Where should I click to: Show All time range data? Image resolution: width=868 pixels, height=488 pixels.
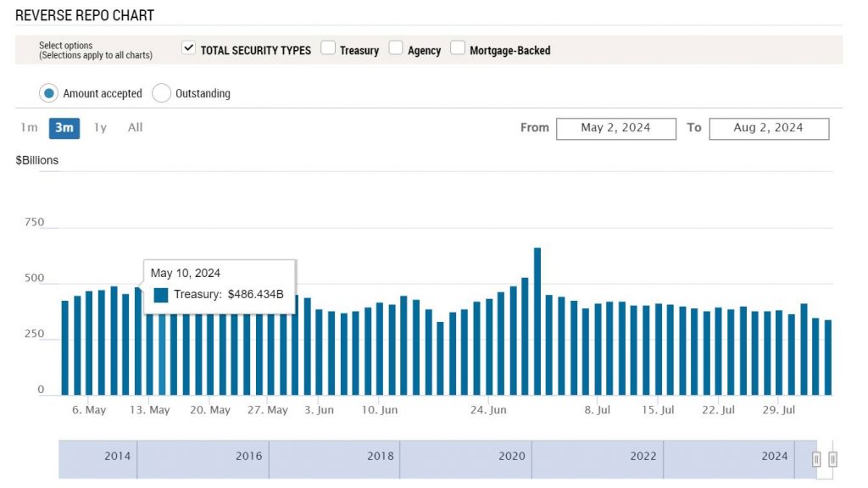click(135, 128)
